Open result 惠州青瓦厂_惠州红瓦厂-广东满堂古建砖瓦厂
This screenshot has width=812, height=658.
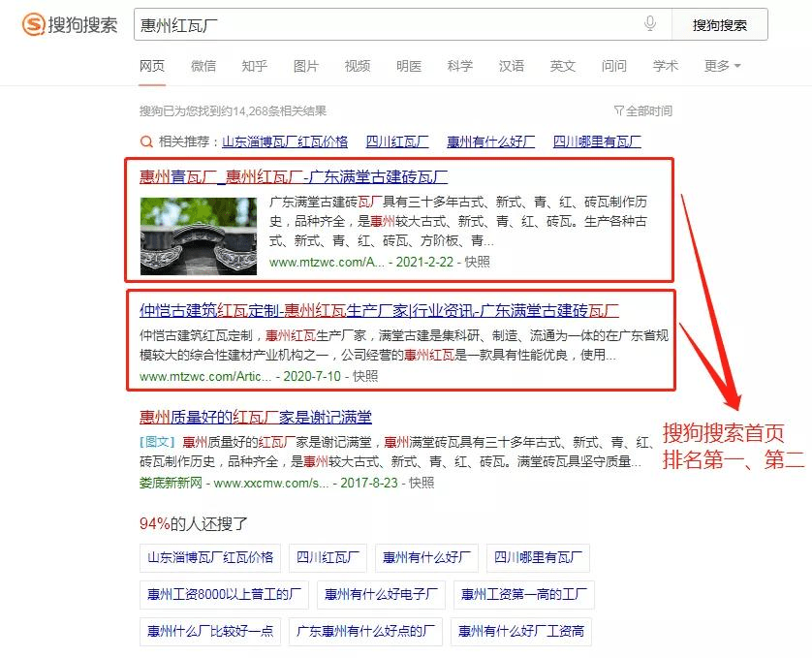click(294, 177)
